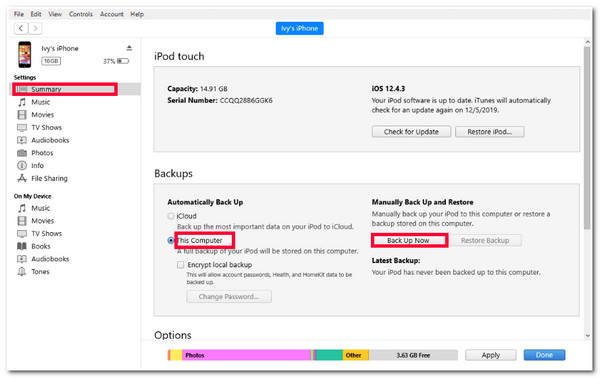
Task: Click the yellow Other storage segment
Action: 355,355
